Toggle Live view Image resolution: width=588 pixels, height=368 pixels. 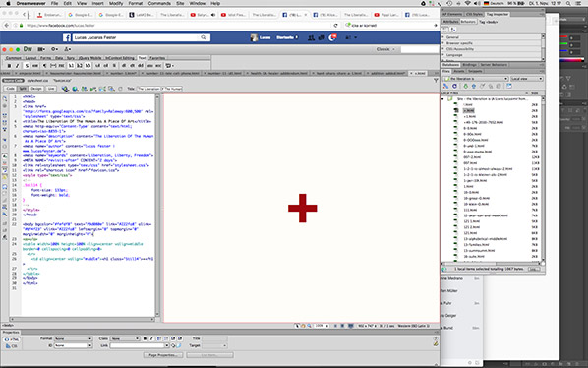click(x=50, y=89)
